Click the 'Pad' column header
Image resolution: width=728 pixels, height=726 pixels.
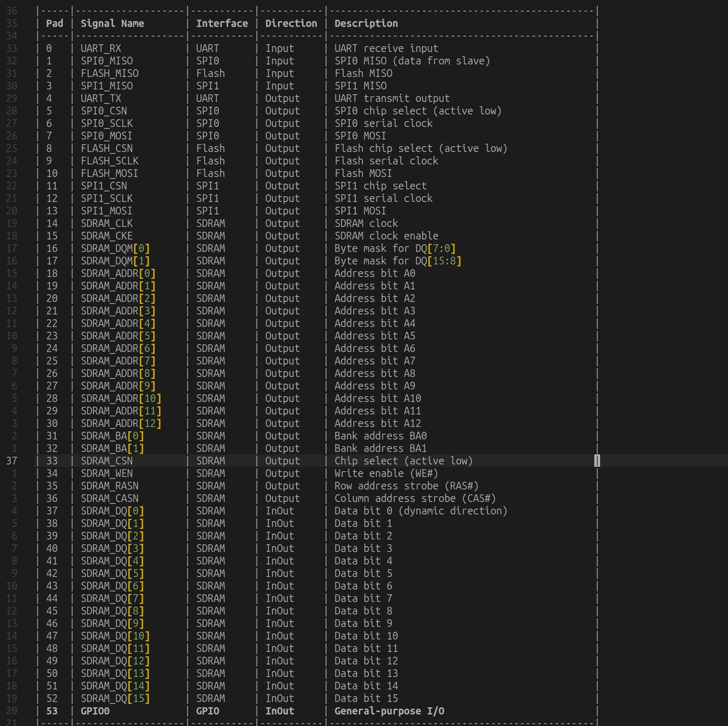tap(55, 24)
